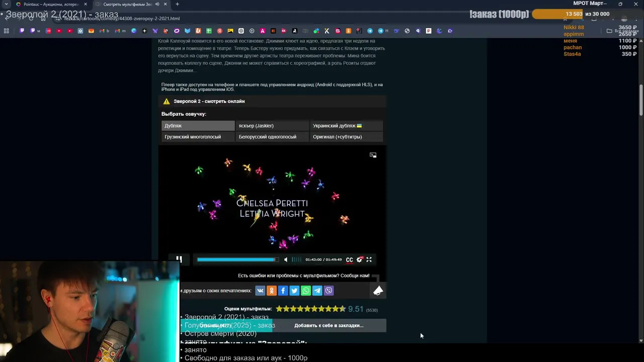Click the megaphone report icon

(x=378, y=290)
